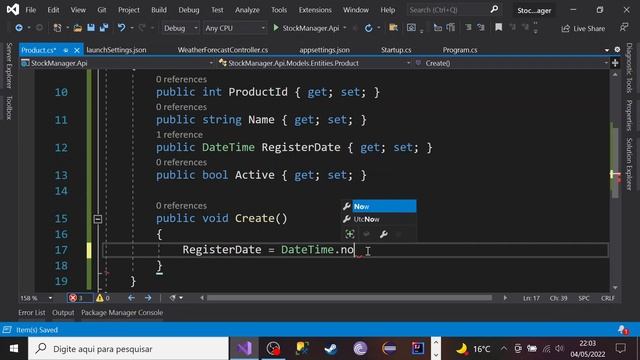Start debugging StockManager.Api with the green play button

coord(276,28)
